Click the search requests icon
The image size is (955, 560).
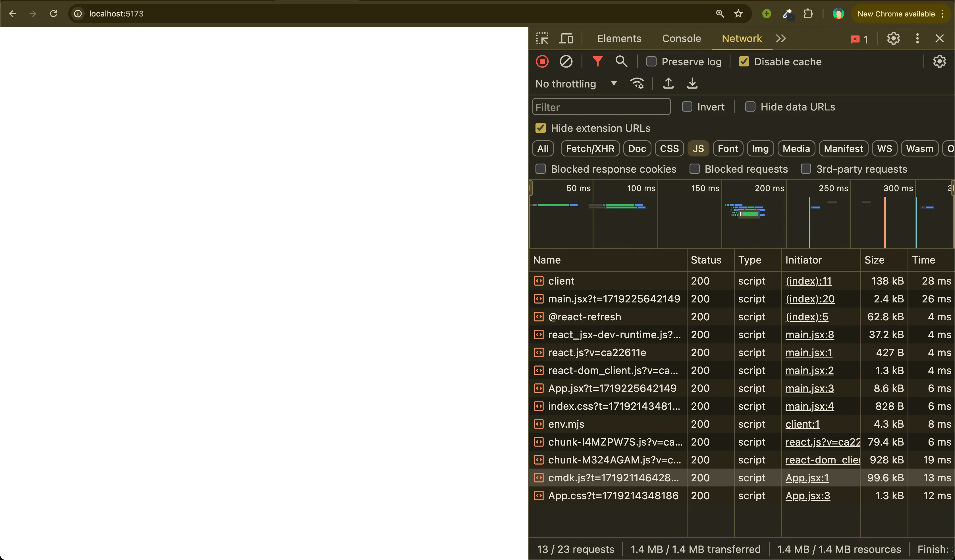[x=620, y=61]
